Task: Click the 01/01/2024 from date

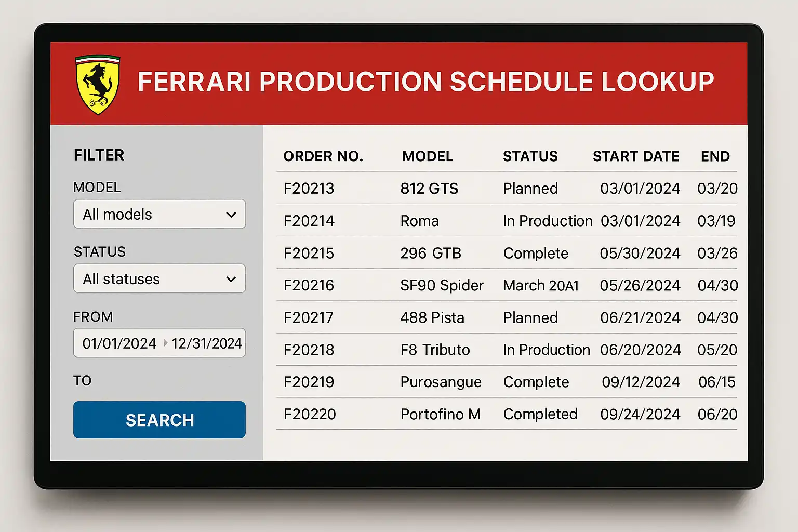Action: tap(119, 343)
